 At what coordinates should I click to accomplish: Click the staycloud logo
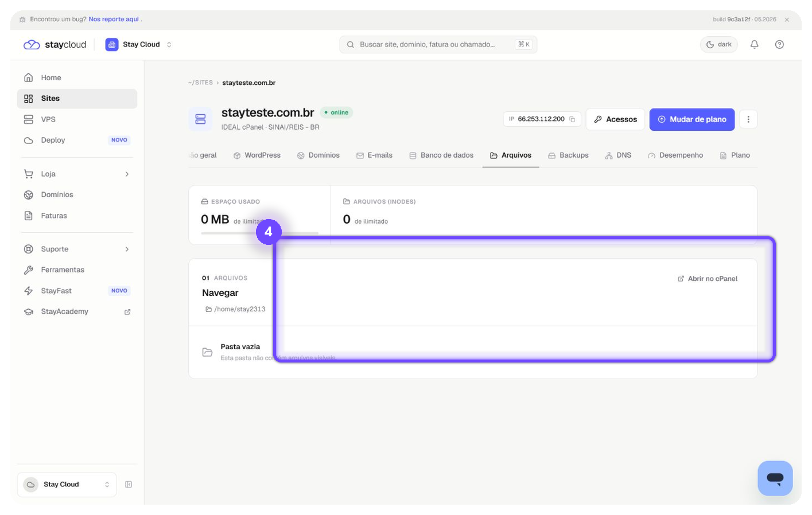pyautogui.click(x=55, y=45)
